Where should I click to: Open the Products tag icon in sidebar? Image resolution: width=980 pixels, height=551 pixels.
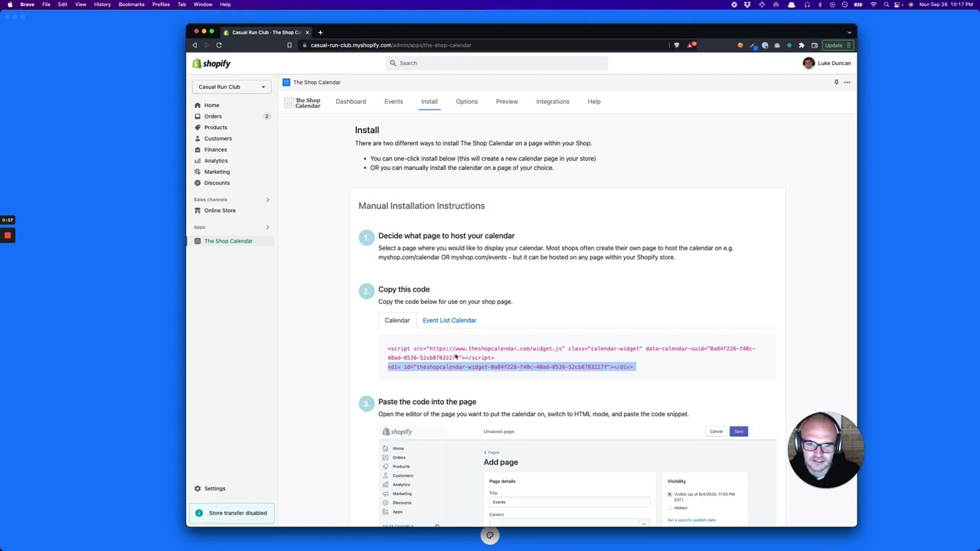tap(198, 128)
